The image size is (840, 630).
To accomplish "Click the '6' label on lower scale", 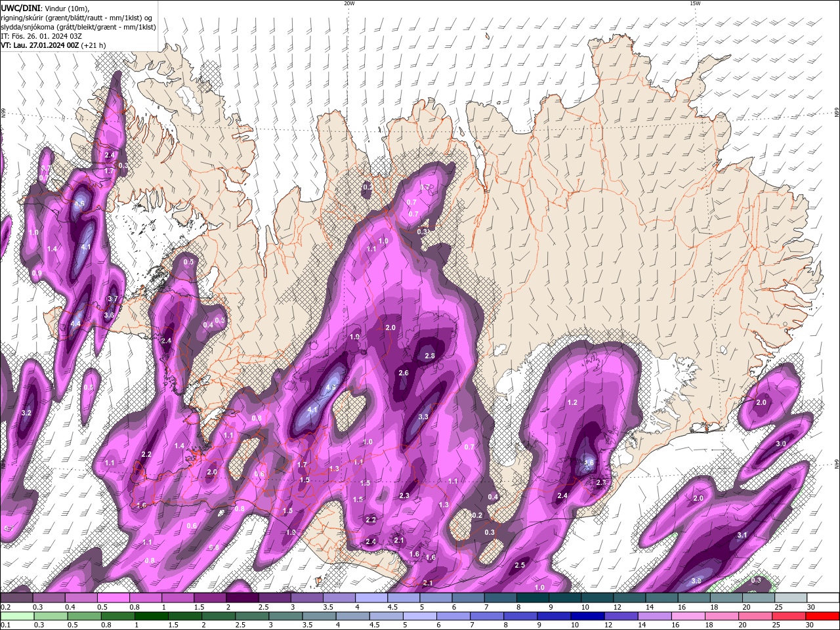I will [438, 625].
